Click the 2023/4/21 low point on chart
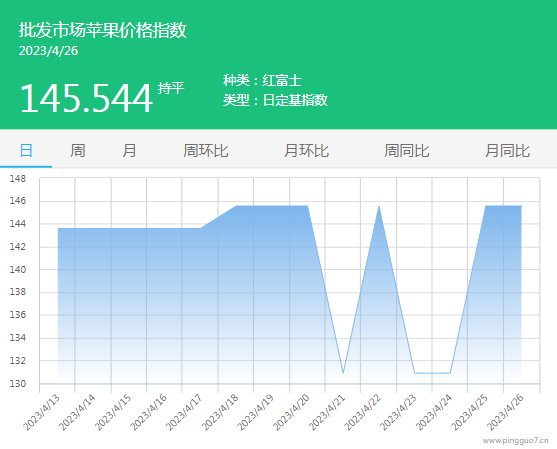The height and width of the screenshot is (449, 557). 343,373
